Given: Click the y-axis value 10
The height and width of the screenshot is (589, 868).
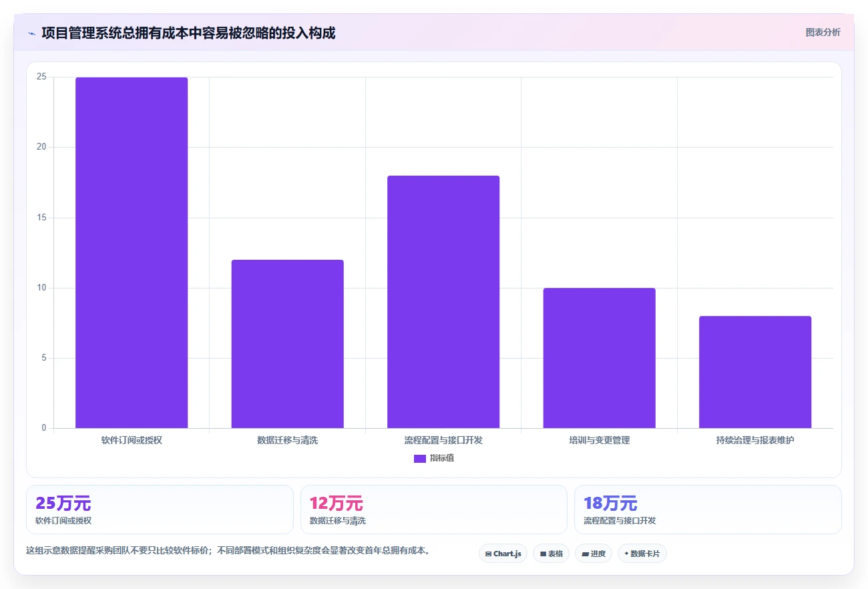Looking at the screenshot, I should [x=41, y=288].
